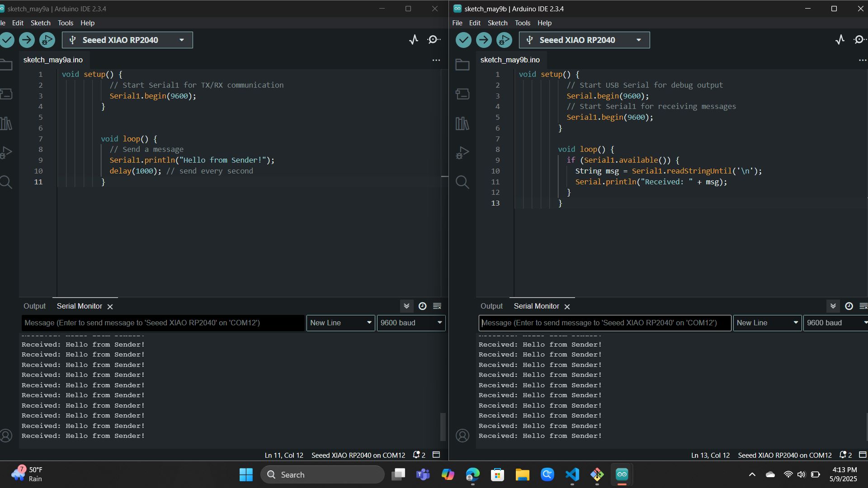The image size is (868, 488).
Task: Open Serial Monitor icon in sketch_may9a toolbar
Action: 434,40
